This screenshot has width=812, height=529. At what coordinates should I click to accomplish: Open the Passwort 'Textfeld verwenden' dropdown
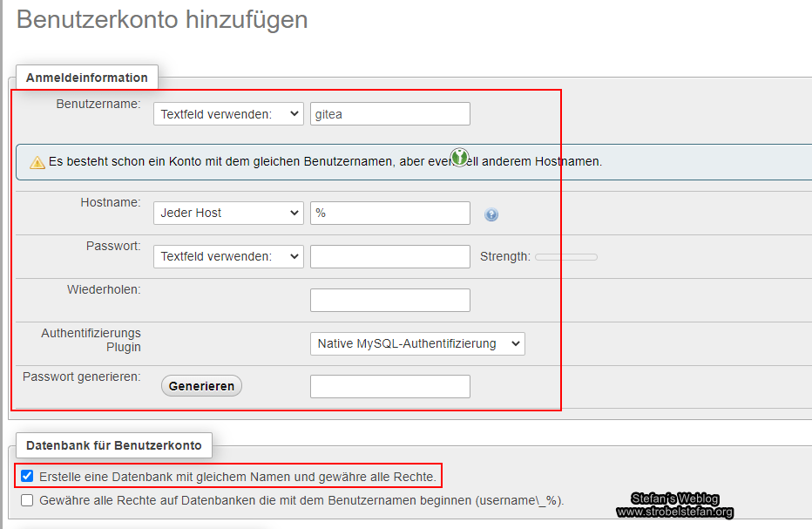(228, 256)
